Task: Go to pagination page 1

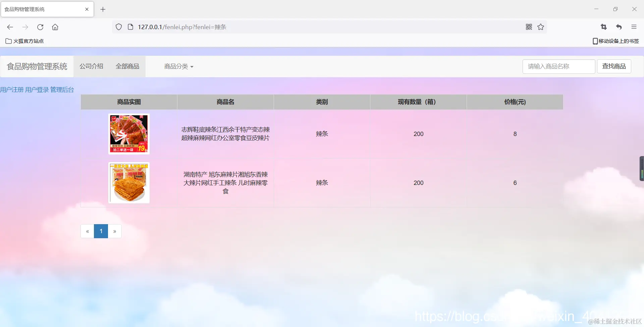Action: click(x=101, y=231)
